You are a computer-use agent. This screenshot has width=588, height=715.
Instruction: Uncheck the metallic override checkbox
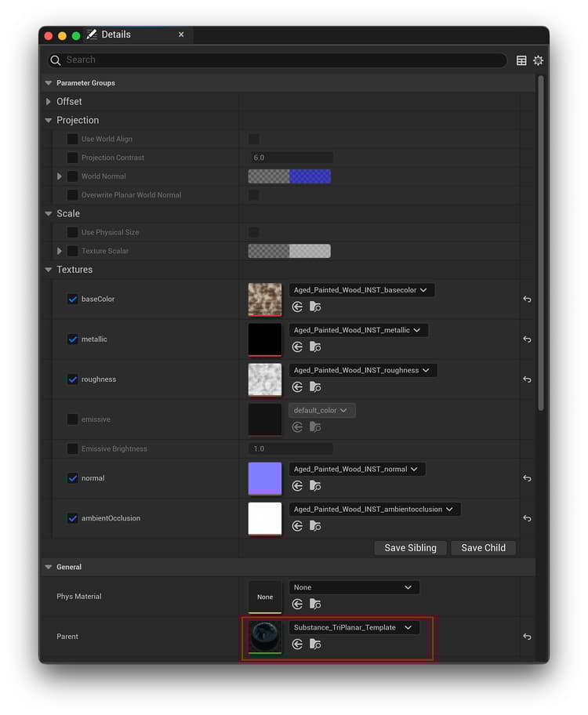click(73, 339)
